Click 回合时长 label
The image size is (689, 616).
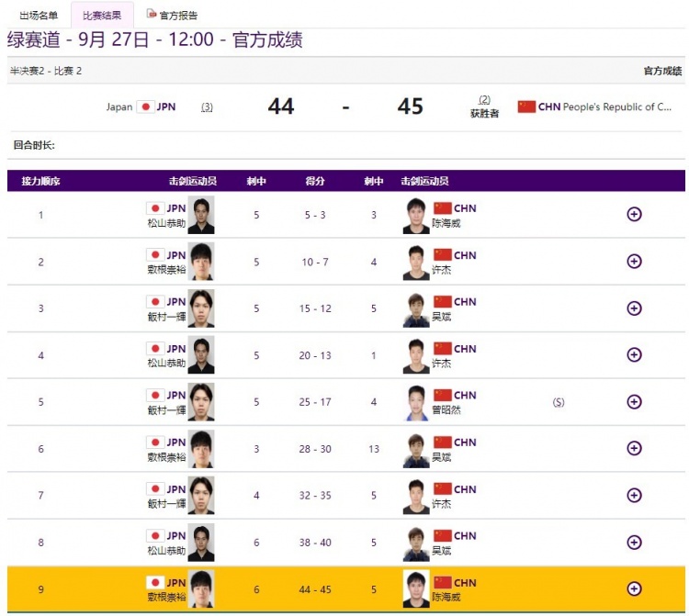(34, 145)
